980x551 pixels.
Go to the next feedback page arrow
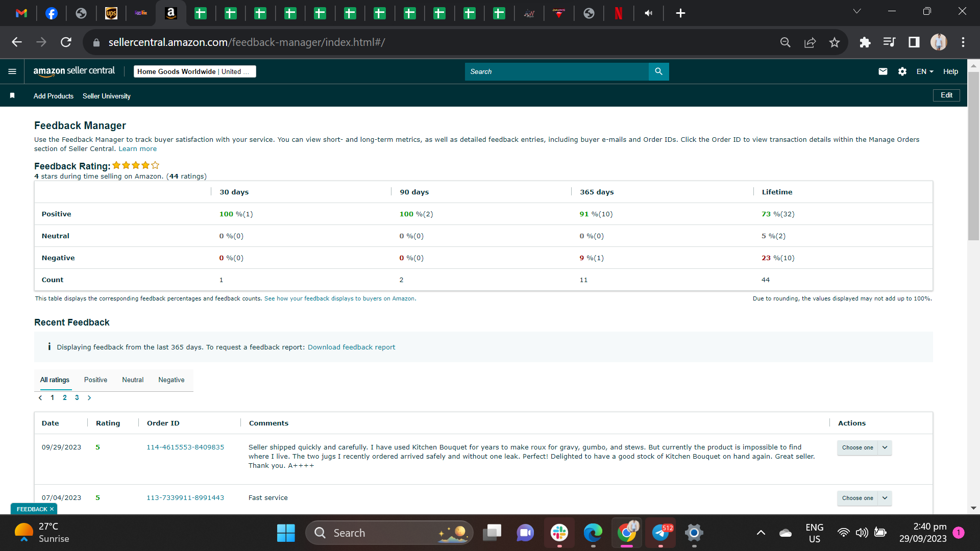click(89, 398)
